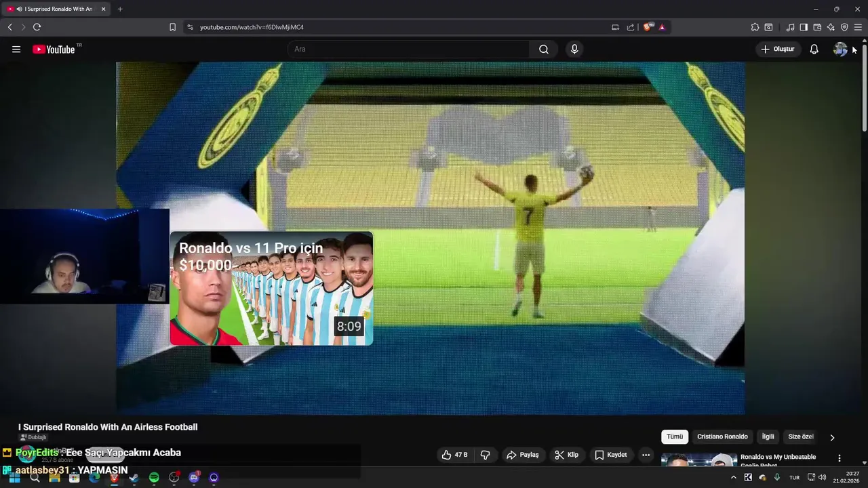Save video with Kaydet button
The image size is (868, 488).
(611, 455)
